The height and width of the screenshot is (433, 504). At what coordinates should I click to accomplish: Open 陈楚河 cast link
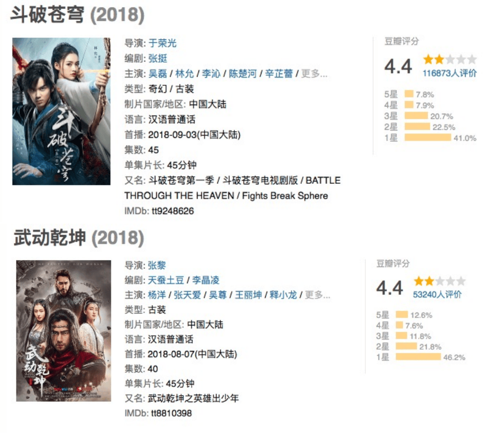(243, 74)
